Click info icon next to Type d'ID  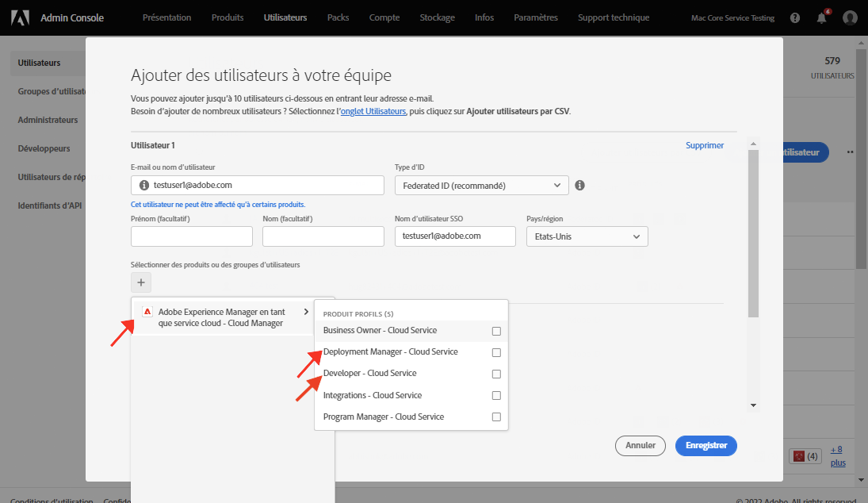[x=579, y=185]
